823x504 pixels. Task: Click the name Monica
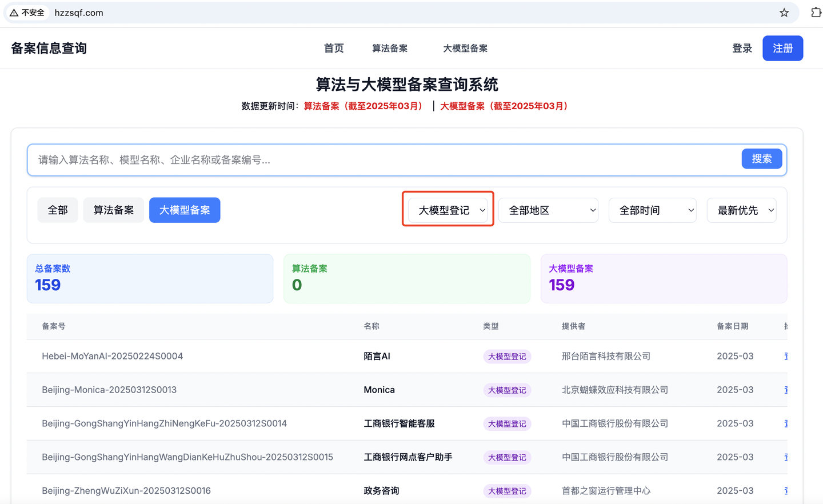coord(379,390)
